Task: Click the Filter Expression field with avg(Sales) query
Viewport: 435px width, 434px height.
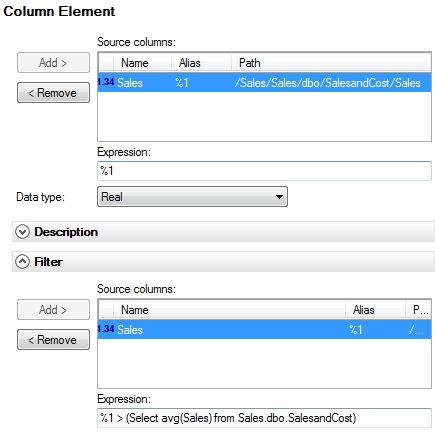Action: [x=264, y=418]
